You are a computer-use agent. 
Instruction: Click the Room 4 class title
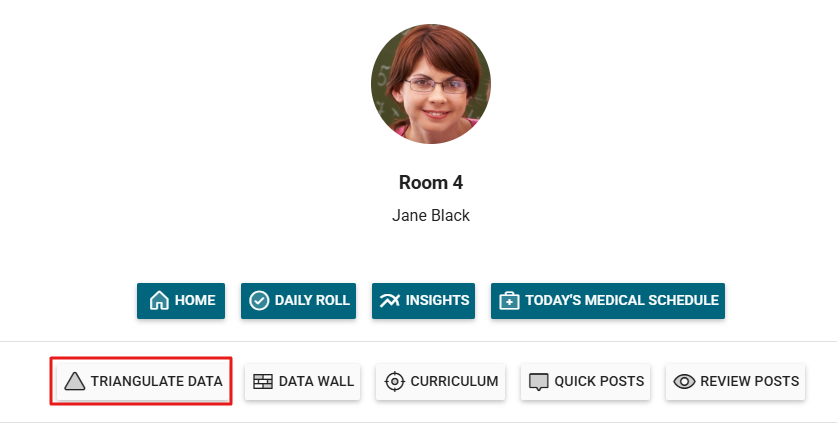(x=430, y=183)
